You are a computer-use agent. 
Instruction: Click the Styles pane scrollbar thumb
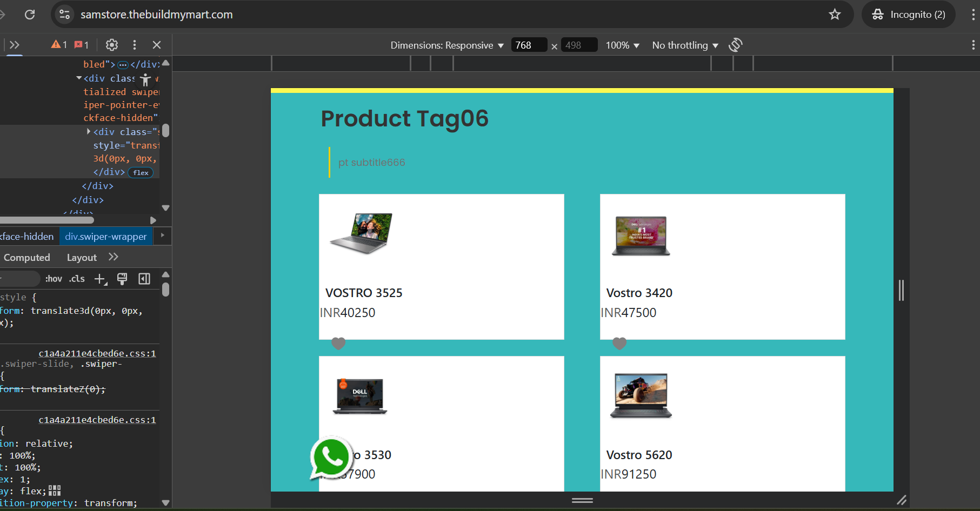tap(166, 290)
